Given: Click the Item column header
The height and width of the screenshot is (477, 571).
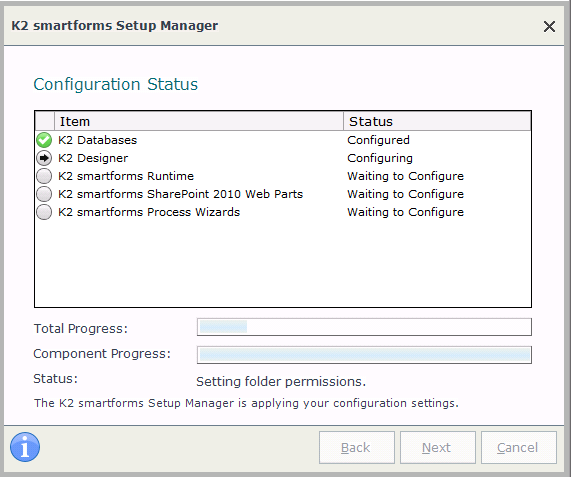Looking at the screenshot, I should point(199,121).
